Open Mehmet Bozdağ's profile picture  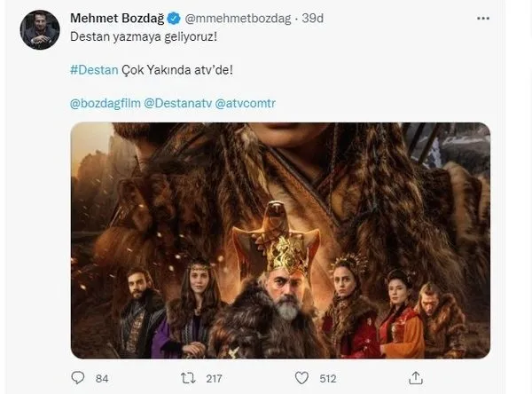tap(42, 30)
